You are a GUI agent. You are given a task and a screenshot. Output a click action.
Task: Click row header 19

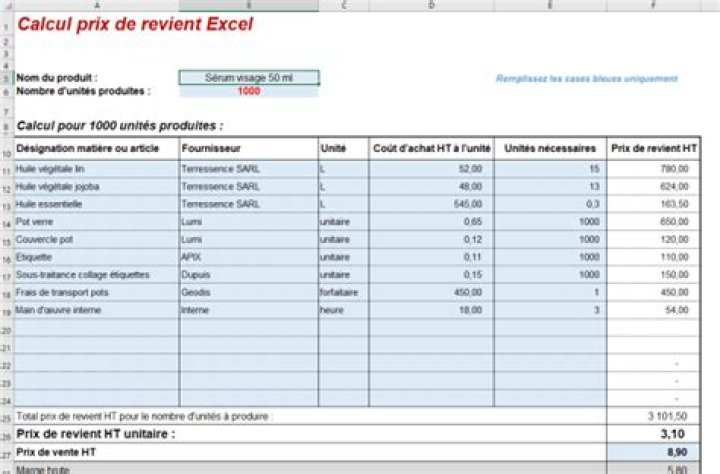pos(6,312)
